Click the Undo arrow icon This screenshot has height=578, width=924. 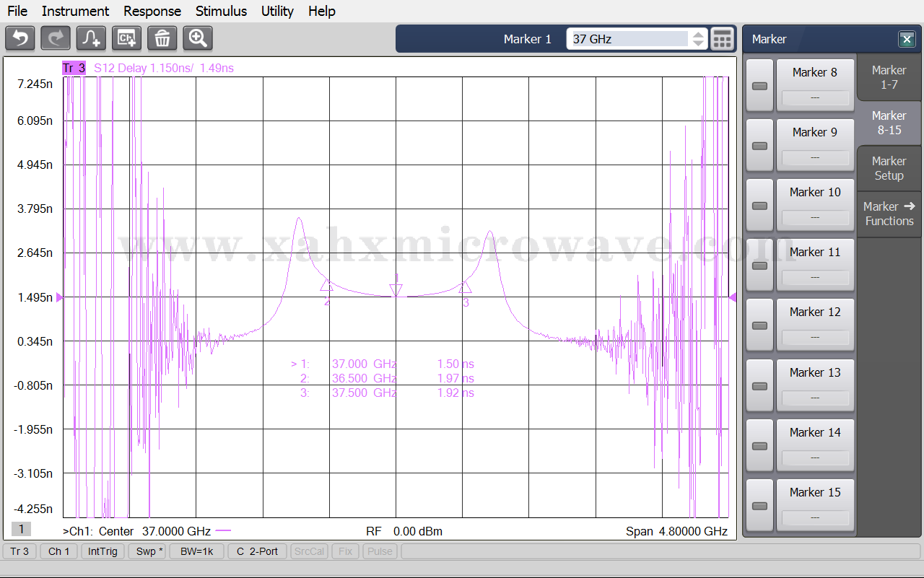[20, 38]
